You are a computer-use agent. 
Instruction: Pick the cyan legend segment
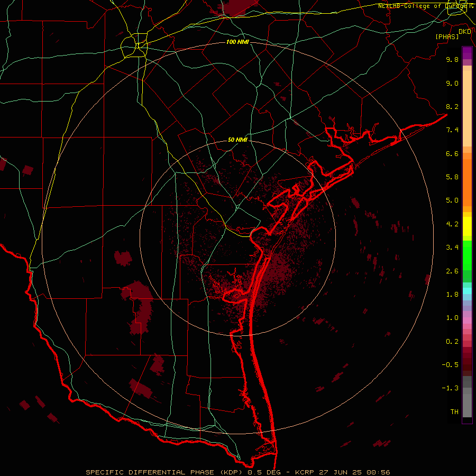pos(467,291)
